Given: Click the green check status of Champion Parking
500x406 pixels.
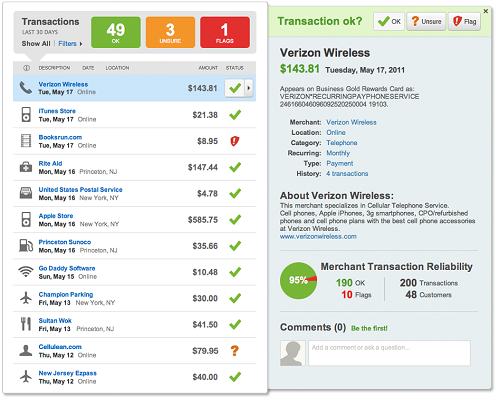Looking at the screenshot, I should coord(235,298).
